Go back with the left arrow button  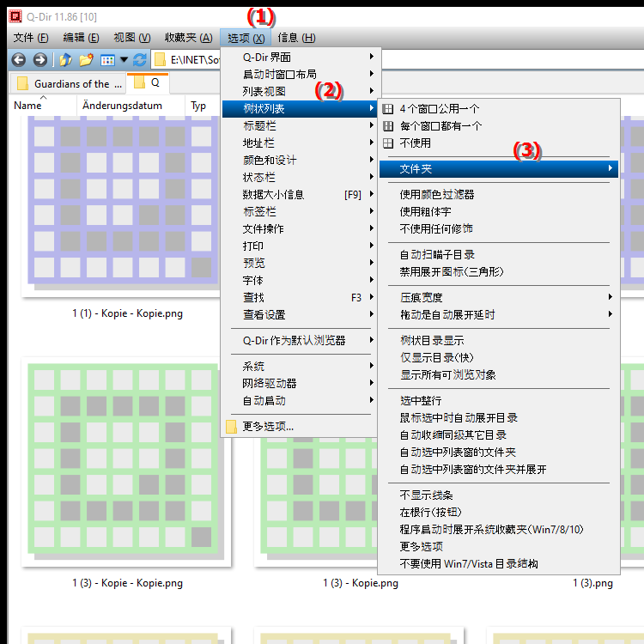(19, 60)
